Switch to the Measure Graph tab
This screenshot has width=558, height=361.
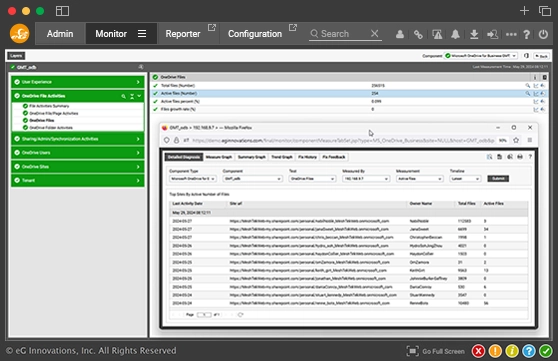point(219,157)
